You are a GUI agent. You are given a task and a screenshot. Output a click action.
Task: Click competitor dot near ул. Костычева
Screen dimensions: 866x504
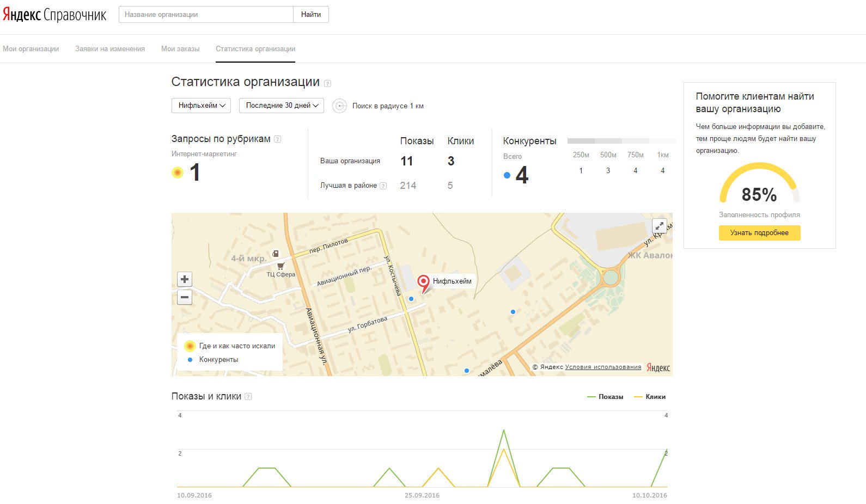pyautogui.click(x=411, y=299)
